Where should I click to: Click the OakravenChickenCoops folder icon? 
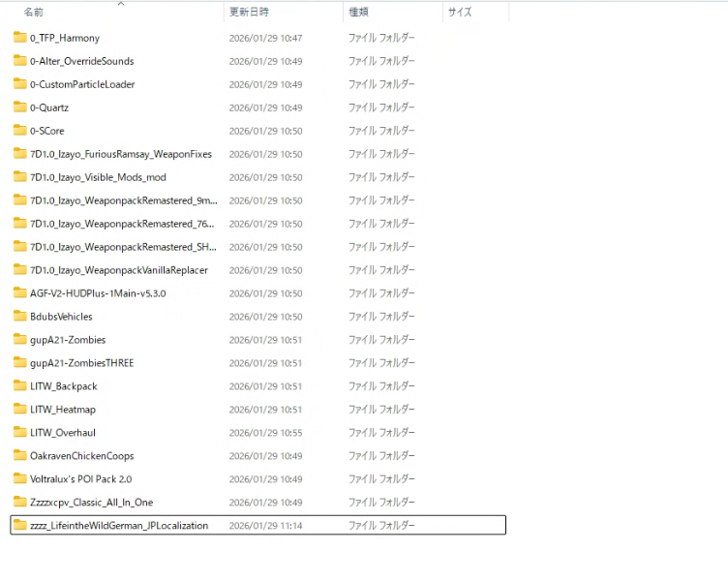click(x=20, y=456)
